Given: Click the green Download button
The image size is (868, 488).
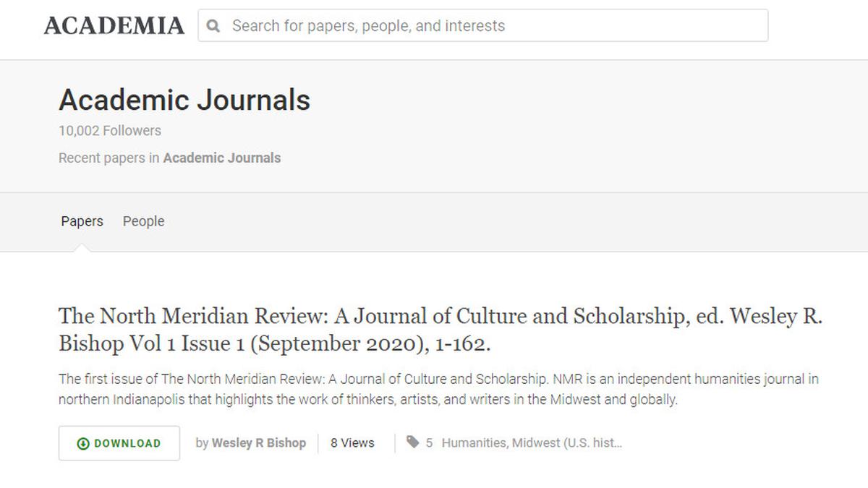Looking at the screenshot, I should click(119, 443).
